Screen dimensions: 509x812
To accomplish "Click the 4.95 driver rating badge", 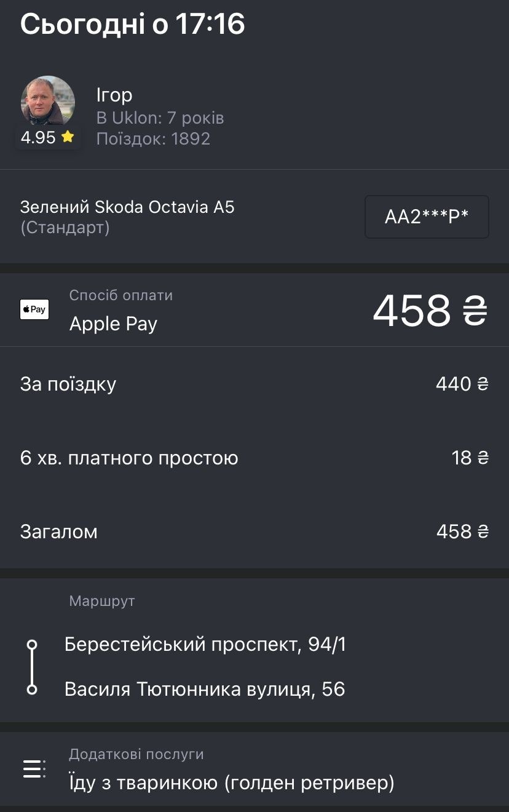I will (x=47, y=138).
